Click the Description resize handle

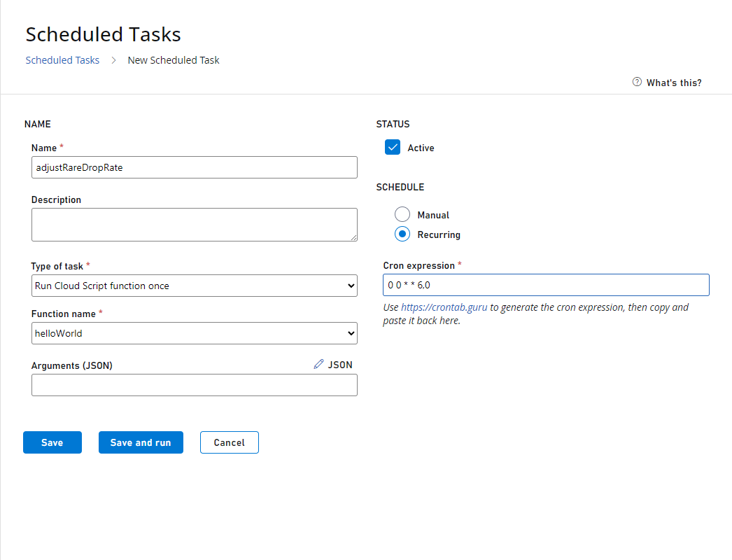point(354,238)
